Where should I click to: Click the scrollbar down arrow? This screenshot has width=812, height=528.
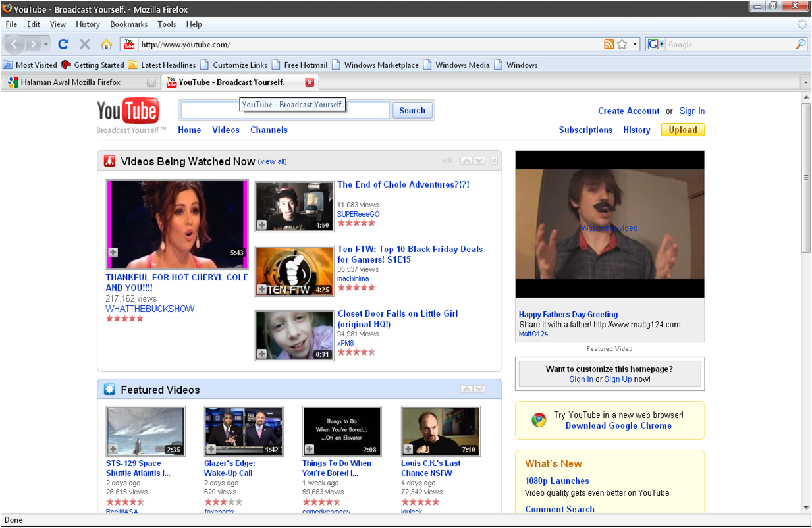806,508
